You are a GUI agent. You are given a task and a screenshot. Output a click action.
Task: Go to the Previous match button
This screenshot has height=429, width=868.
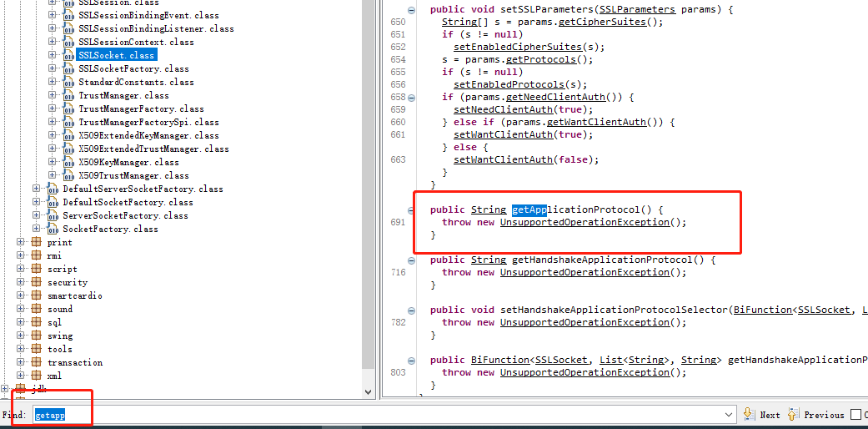pyautogui.click(x=816, y=415)
